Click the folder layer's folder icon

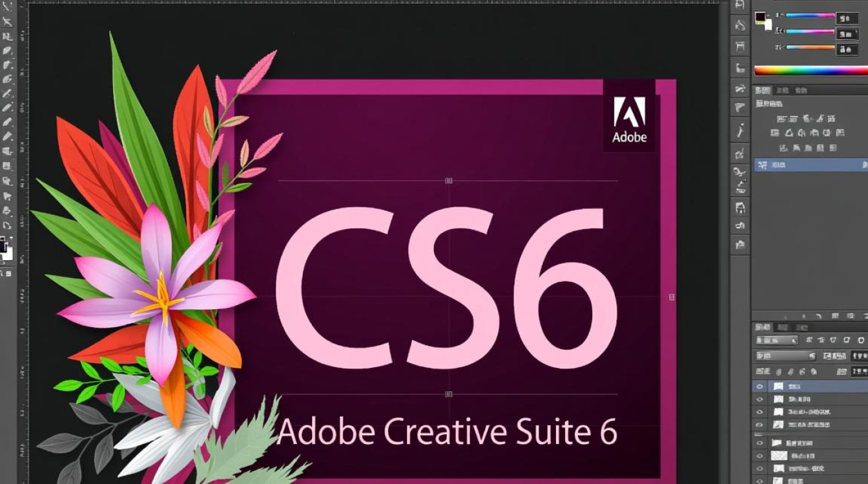pyautogui.click(x=778, y=443)
